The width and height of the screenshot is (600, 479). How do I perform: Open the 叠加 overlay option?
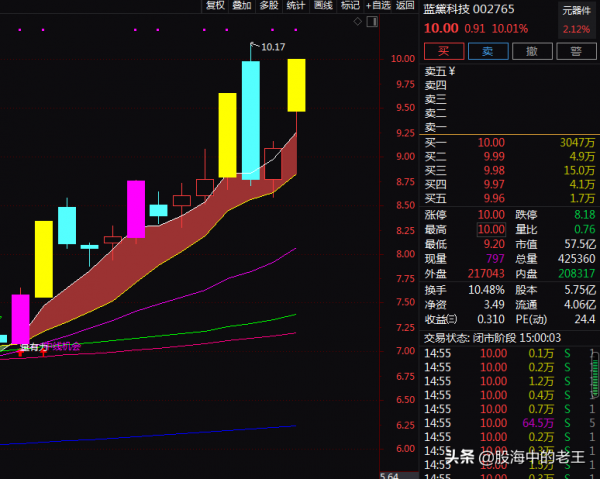pos(242,6)
